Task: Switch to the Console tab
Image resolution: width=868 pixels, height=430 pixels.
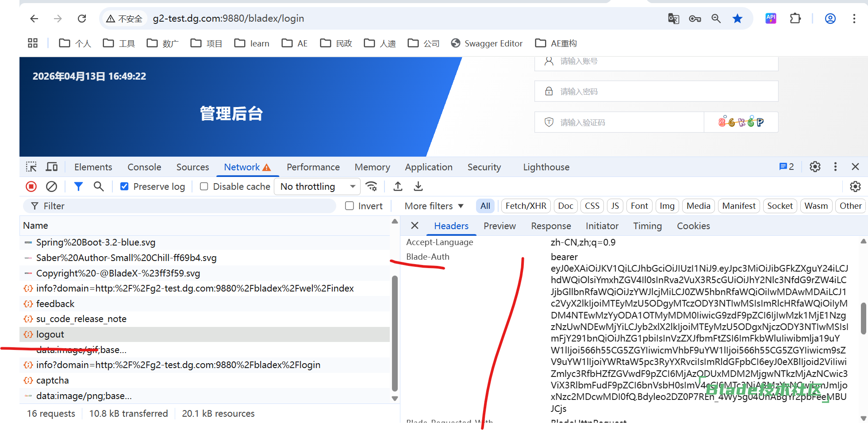Action: pyautogui.click(x=144, y=167)
